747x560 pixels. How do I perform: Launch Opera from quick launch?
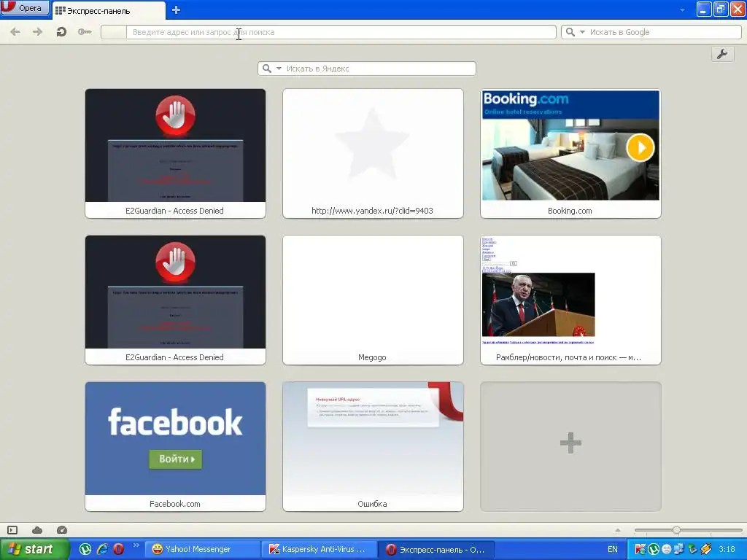pos(118,549)
